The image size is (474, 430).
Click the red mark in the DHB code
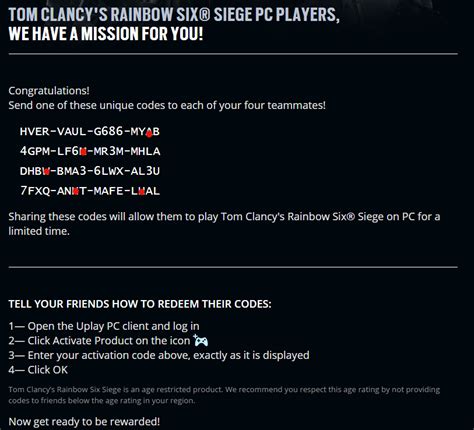47,171
